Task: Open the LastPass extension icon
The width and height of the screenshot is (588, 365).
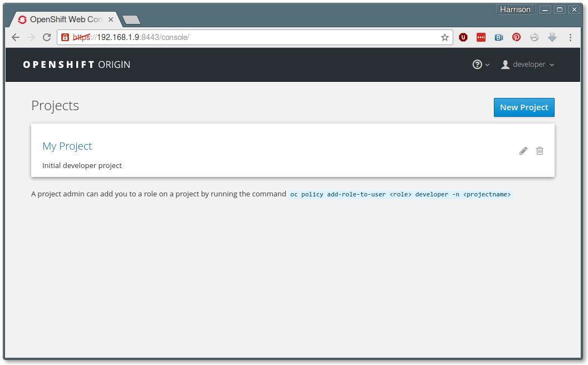Action: coord(481,37)
